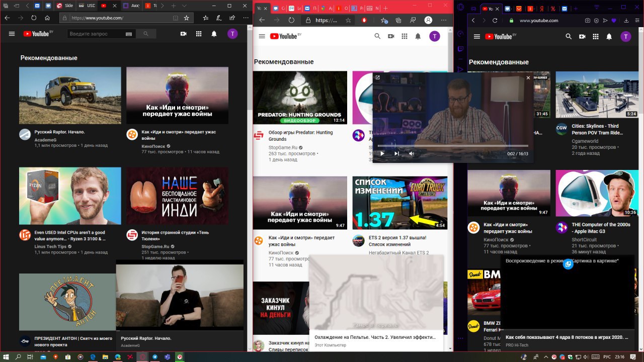Image resolution: width=644 pixels, height=362 pixels.
Task: Open the collections icon in the middle browser toolbar
Action: [398, 20]
